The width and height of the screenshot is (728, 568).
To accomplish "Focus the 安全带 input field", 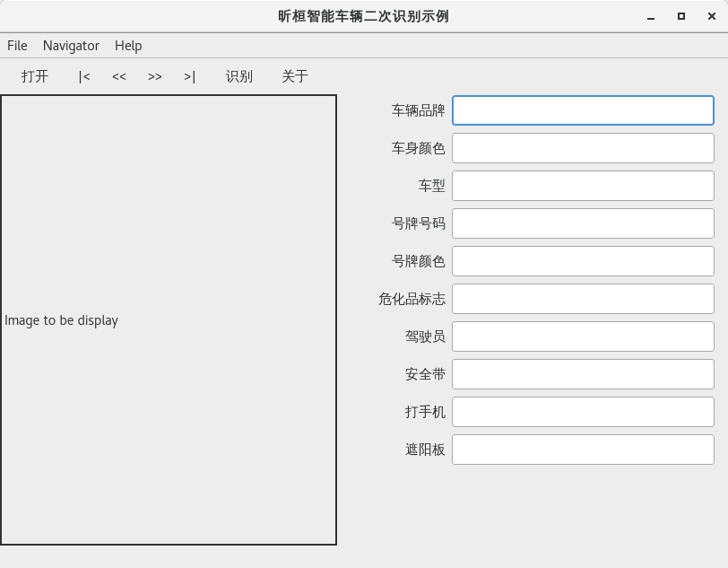I will (583, 374).
